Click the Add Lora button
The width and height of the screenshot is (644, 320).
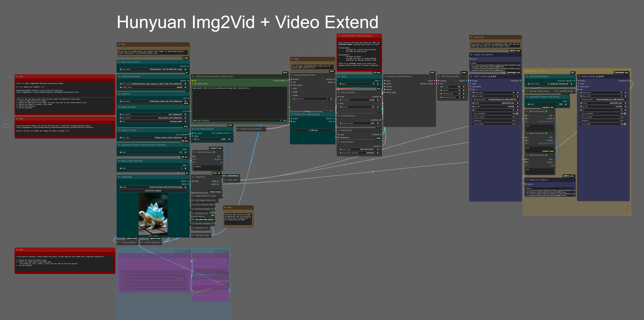[x=313, y=130]
